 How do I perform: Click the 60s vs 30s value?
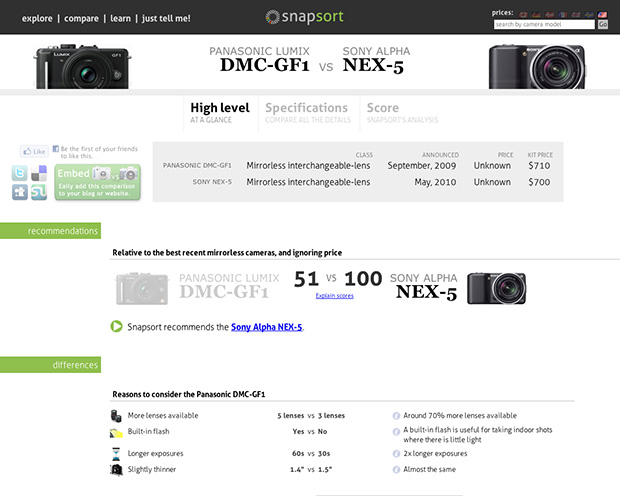311,454
